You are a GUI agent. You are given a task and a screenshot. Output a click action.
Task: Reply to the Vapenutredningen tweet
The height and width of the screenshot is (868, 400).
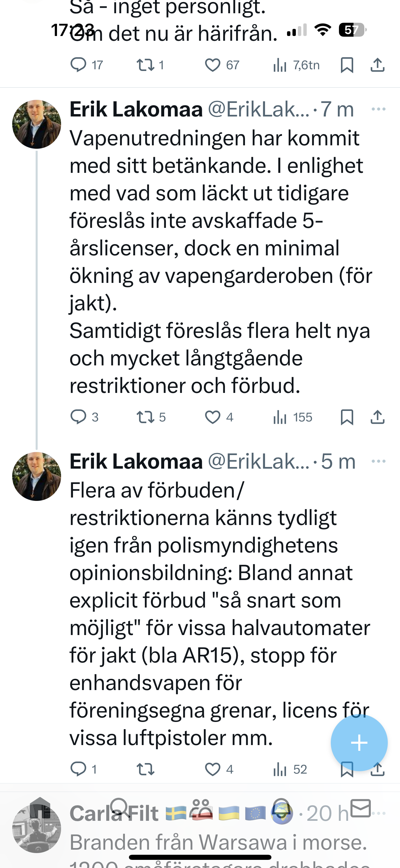[x=78, y=417]
